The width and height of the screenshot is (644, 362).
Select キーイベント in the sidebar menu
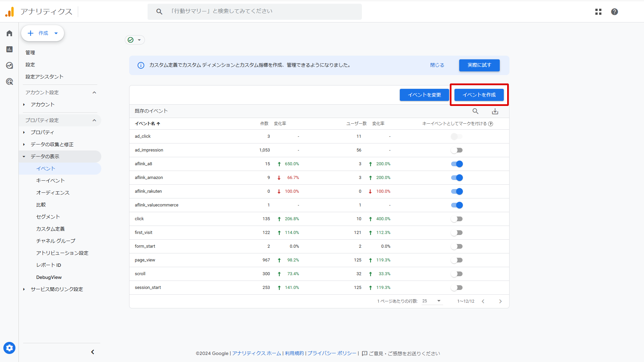pos(50,181)
